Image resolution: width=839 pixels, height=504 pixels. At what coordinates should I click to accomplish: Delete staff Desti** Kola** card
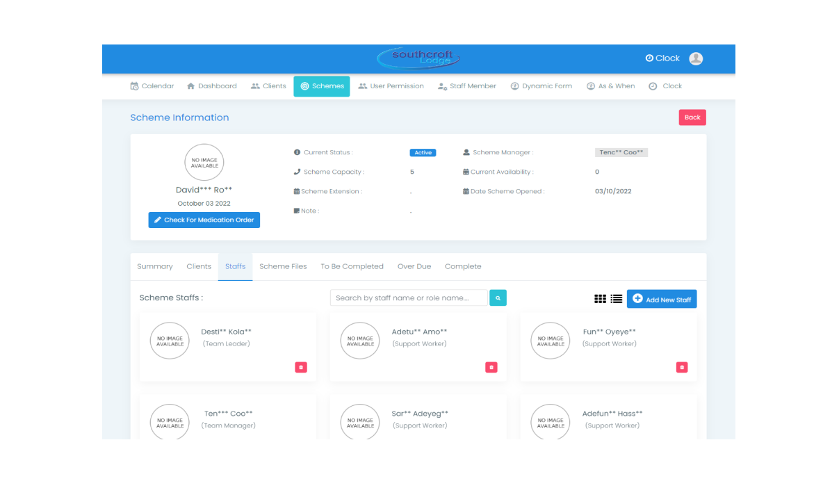tap(300, 367)
